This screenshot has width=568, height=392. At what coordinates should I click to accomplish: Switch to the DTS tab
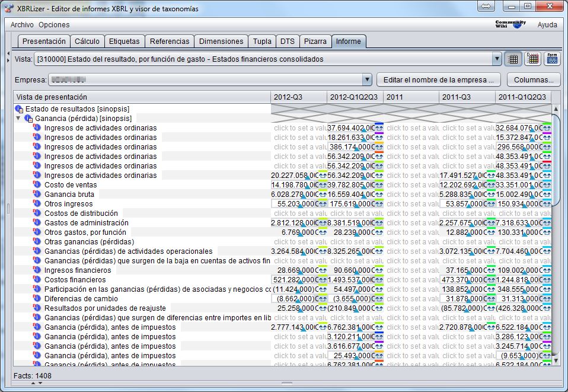tap(288, 42)
